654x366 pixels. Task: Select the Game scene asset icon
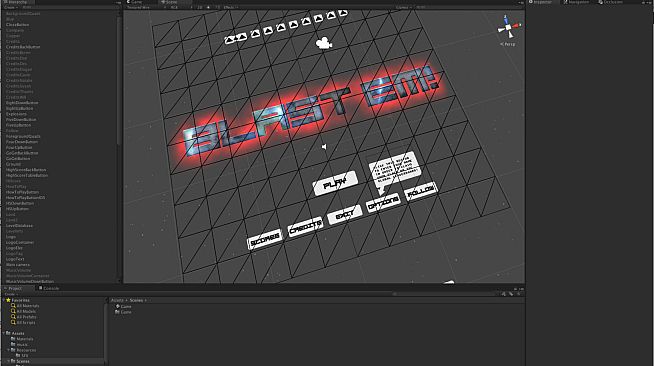[x=118, y=306]
